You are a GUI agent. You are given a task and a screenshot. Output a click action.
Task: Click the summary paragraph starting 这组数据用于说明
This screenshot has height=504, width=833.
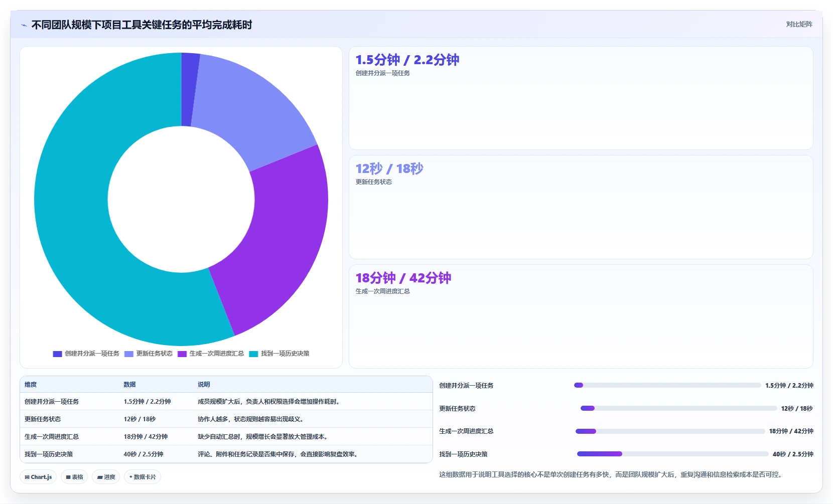(x=612, y=474)
